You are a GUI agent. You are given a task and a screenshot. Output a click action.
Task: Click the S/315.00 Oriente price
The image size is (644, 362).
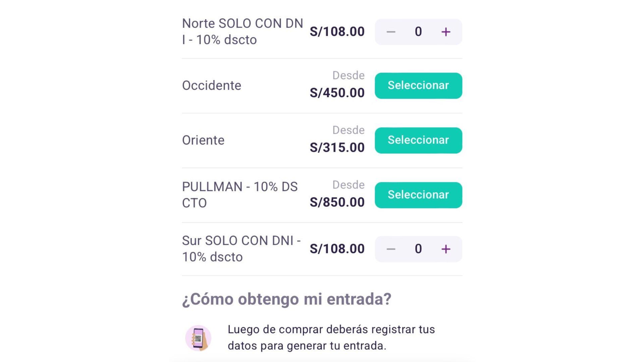click(337, 147)
